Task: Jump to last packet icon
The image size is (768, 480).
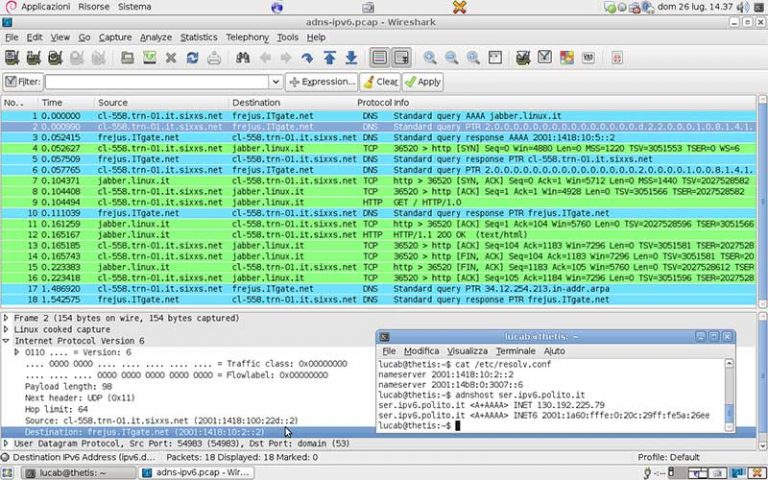Action: tap(351, 58)
